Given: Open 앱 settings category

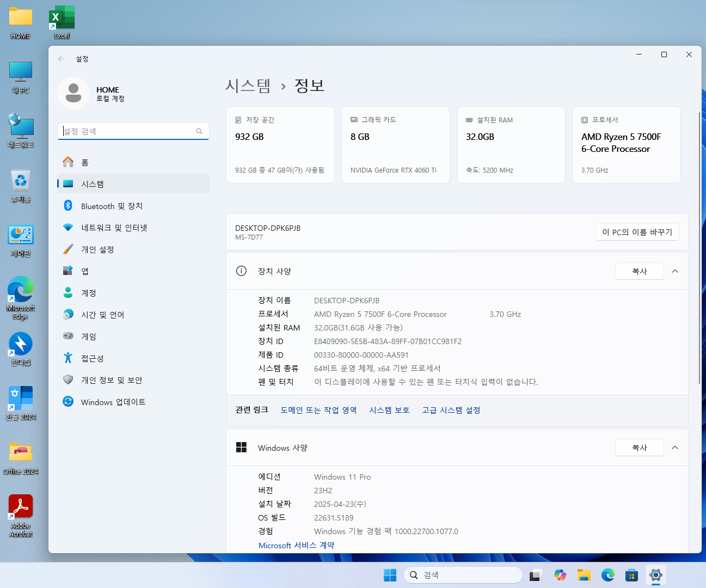Looking at the screenshot, I should 133,271.
